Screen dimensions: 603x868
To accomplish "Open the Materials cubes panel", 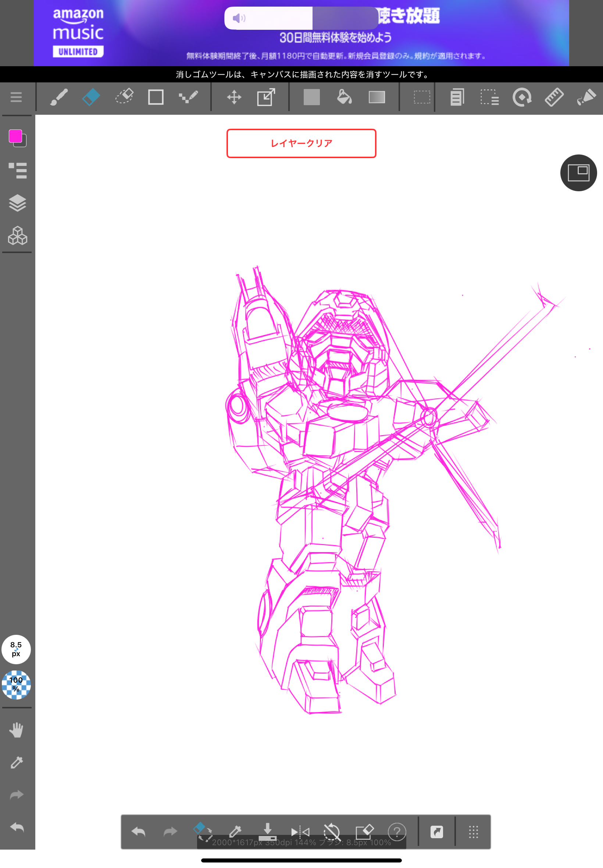I will (17, 236).
